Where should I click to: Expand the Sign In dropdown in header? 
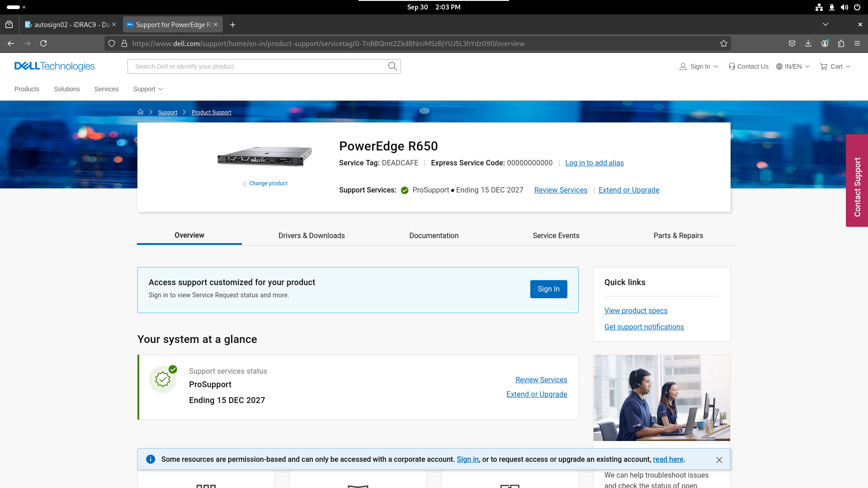point(698,66)
